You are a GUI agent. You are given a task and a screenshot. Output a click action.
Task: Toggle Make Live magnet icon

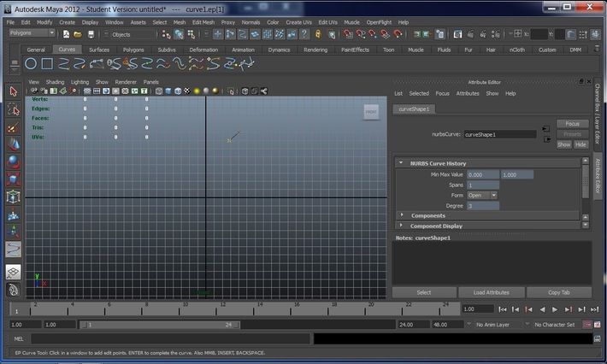click(x=398, y=34)
